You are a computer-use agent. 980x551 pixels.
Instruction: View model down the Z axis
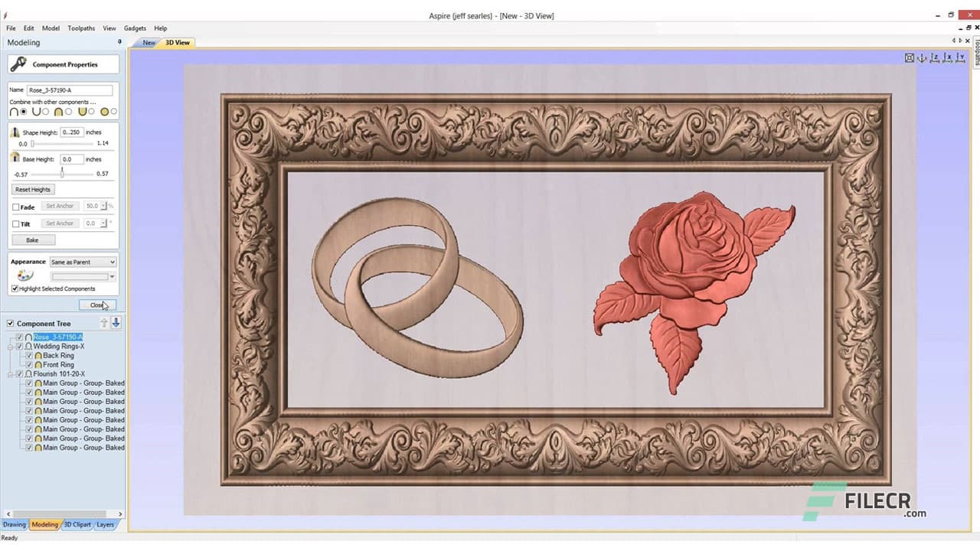[935, 57]
